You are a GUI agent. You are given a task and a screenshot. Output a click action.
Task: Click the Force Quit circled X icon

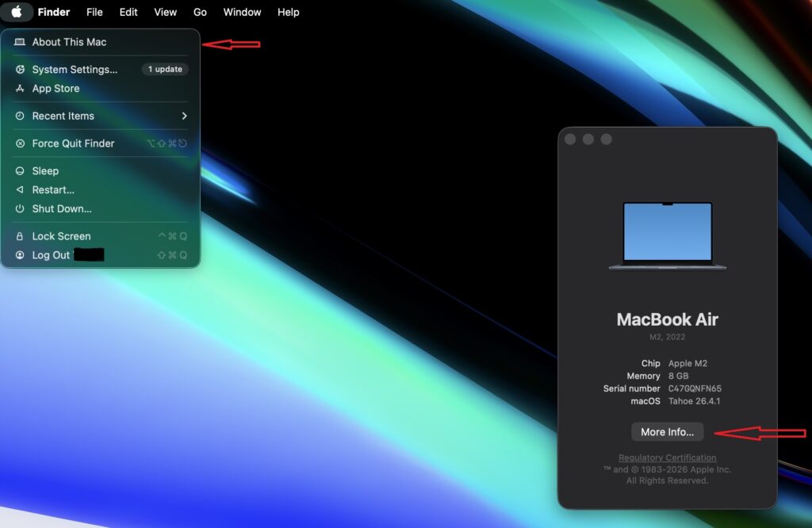(20, 143)
